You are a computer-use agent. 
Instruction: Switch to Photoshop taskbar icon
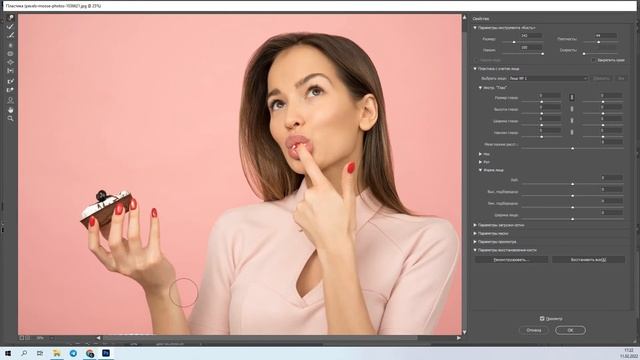pos(106,353)
